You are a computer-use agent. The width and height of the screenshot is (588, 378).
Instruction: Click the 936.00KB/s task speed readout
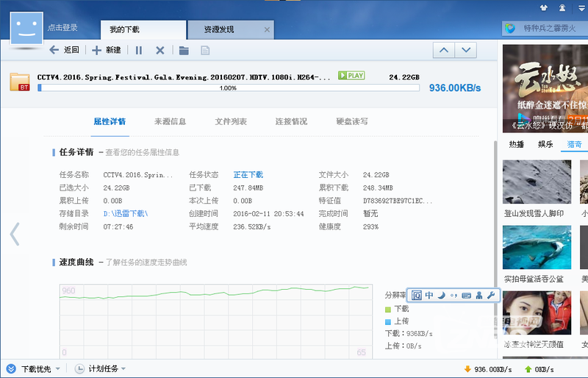pos(455,88)
